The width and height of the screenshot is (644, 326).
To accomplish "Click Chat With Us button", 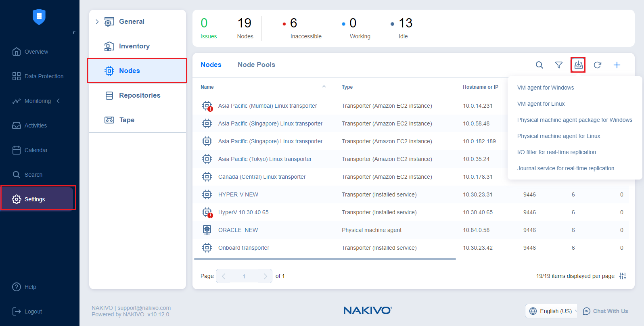I will pos(606,311).
